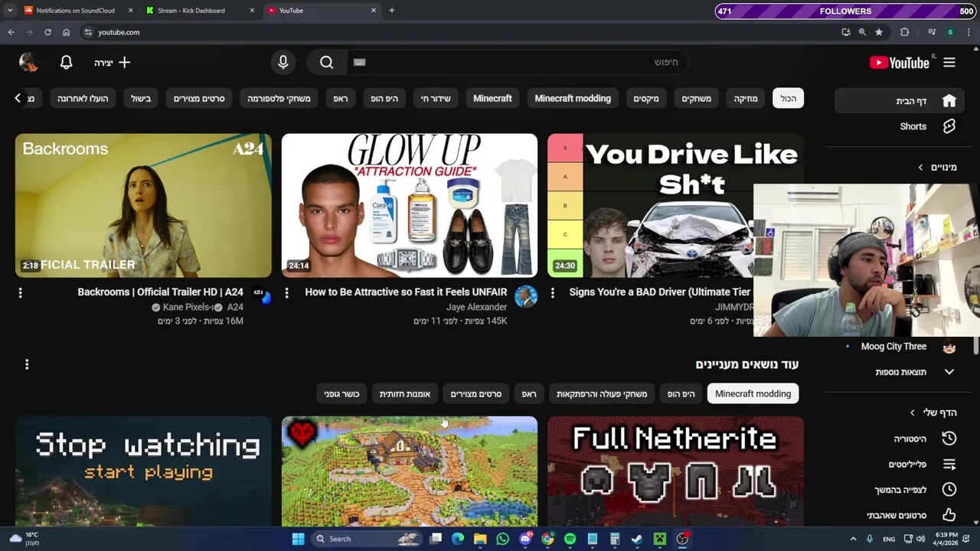Click the ENG language indicator
This screenshot has height=551, width=980.
[x=889, y=539]
